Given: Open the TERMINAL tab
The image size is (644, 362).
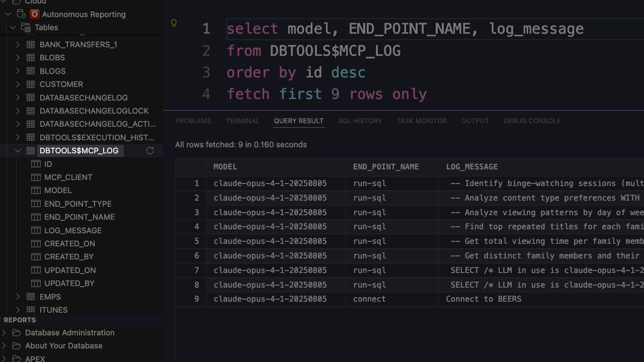Looking at the screenshot, I should [x=243, y=121].
